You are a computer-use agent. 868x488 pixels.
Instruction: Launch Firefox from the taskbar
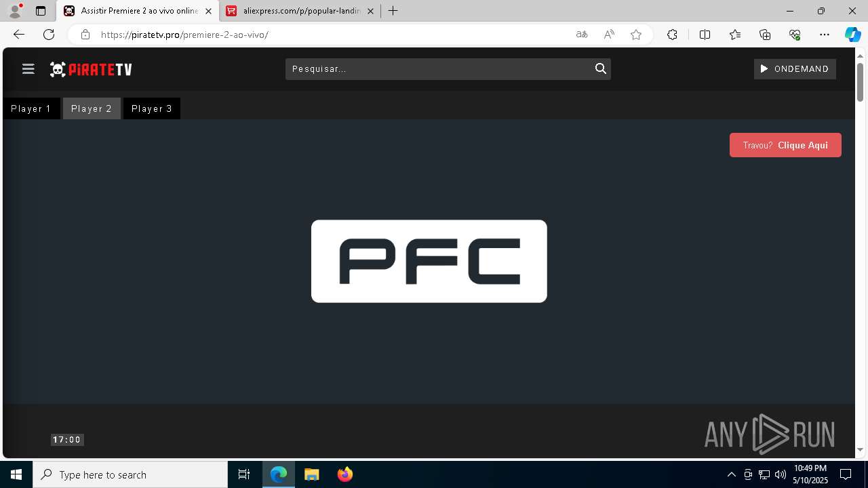(344, 474)
